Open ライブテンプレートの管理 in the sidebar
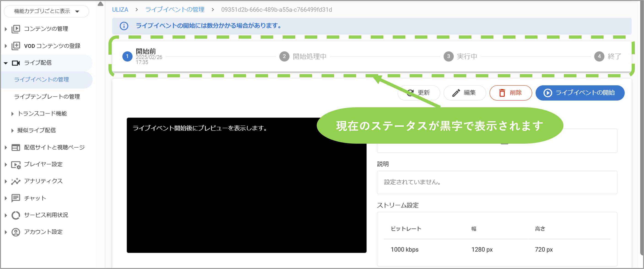Screen dimensions: 644x269 47,97
